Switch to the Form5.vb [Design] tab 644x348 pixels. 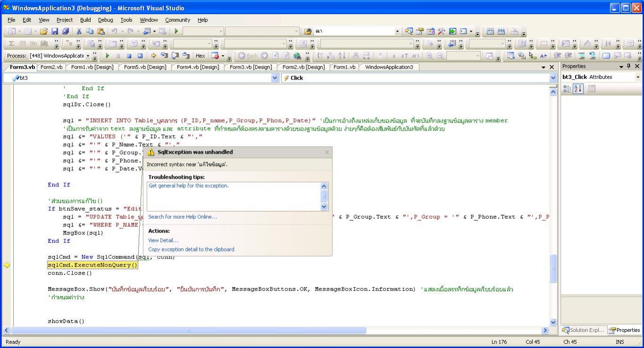145,67
